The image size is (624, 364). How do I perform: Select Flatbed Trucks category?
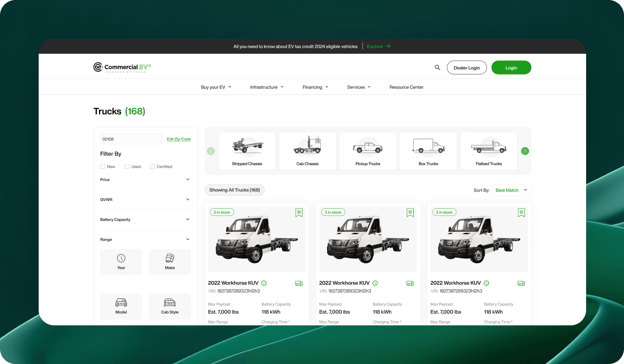[x=489, y=151]
